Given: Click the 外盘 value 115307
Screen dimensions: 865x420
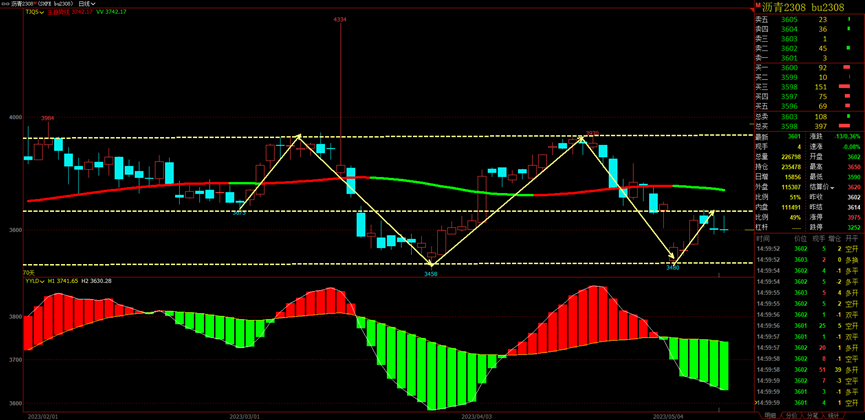Looking at the screenshot, I should (791, 187).
